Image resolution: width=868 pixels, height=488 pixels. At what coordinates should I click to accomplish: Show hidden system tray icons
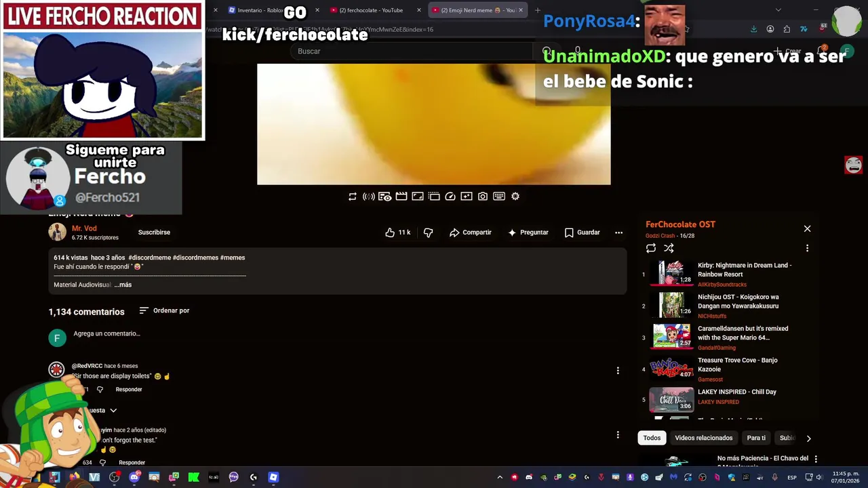[x=500, y=477]
